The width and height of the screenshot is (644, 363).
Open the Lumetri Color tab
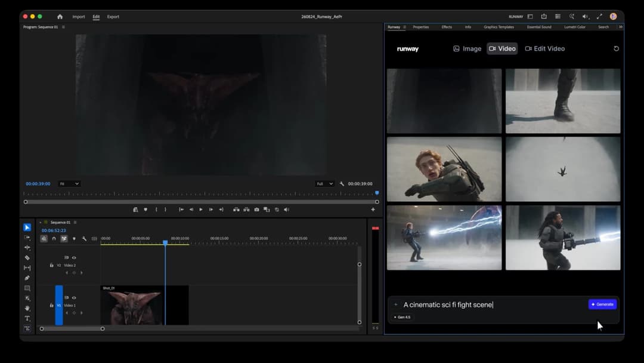point(575,27)
